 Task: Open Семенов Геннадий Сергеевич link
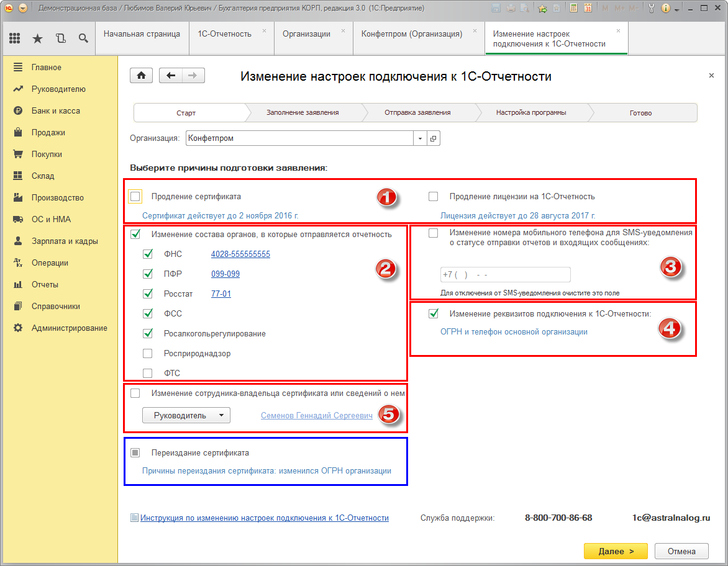point(317,415)
